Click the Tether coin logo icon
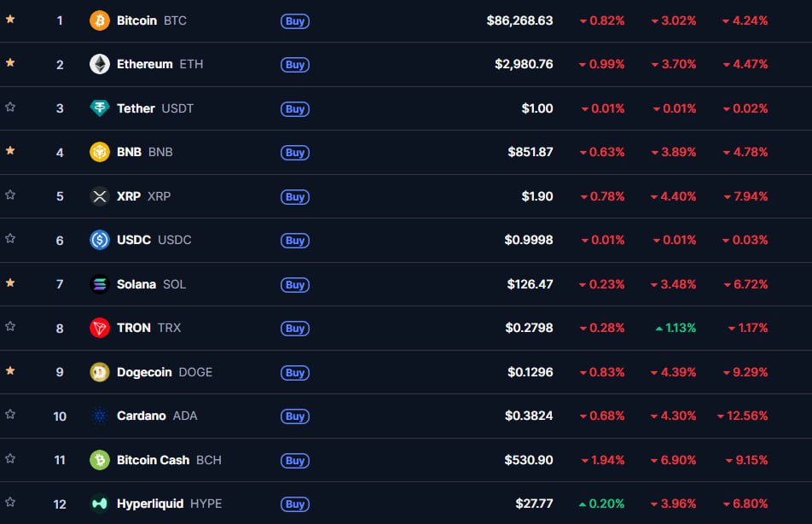Screen dimensions: 812x524 (x=100, y=108)
